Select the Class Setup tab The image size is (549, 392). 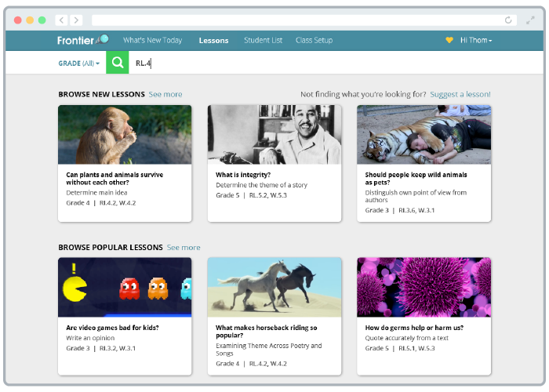pyautogui.click(x=314, y=40)
